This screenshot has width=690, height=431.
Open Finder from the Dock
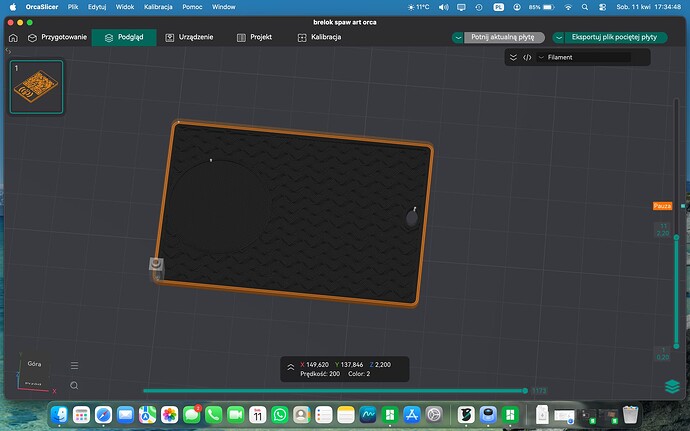point(59,415)
